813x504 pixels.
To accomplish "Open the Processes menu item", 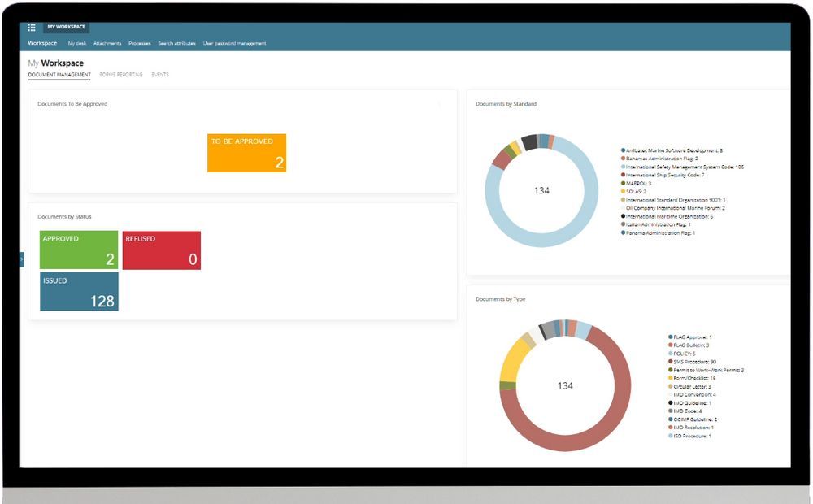I will tap(140, 43).
